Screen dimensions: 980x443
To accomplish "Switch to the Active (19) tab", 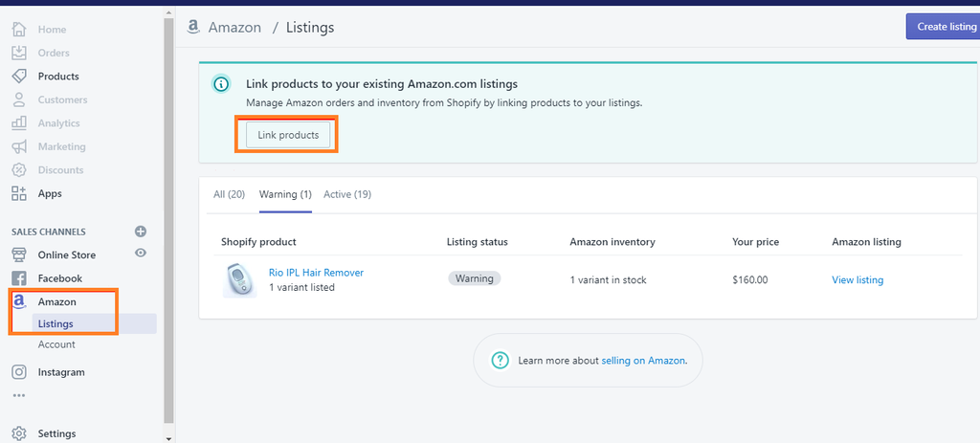I will point(347,194).
